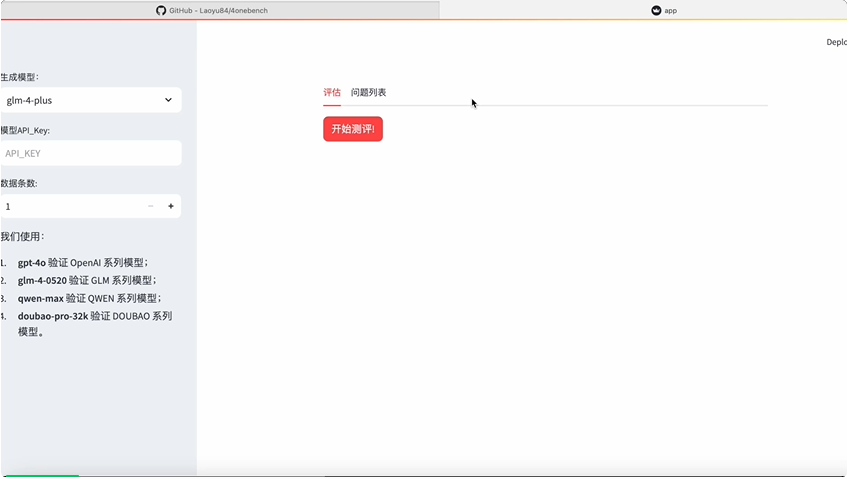Click the gpt-4o list item text
This screenshot has width=854, height=479.
pos(83,263)
